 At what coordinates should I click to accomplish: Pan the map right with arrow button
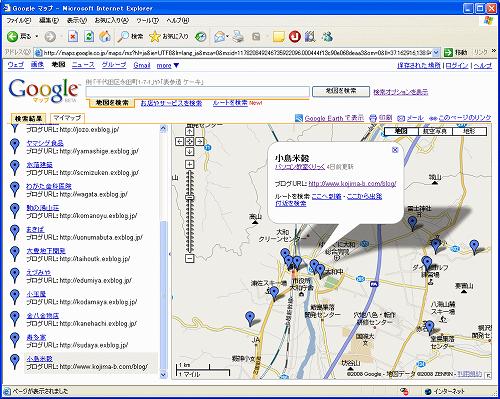coord(199,142)
